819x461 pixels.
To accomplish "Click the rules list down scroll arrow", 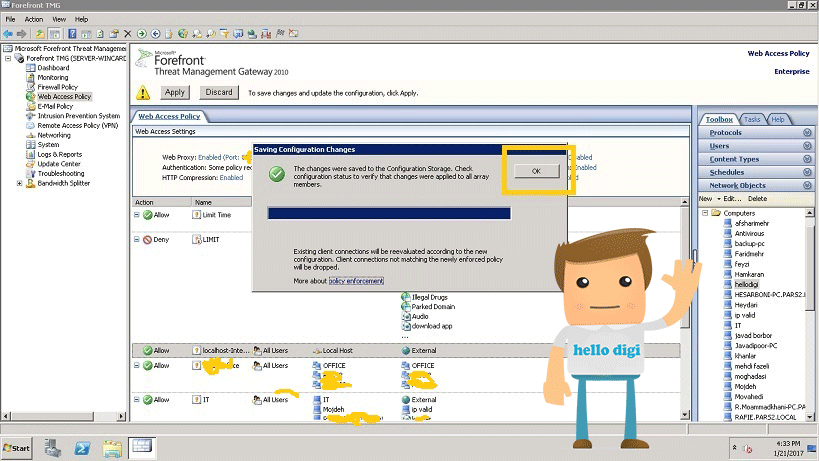I will point(685,415).
